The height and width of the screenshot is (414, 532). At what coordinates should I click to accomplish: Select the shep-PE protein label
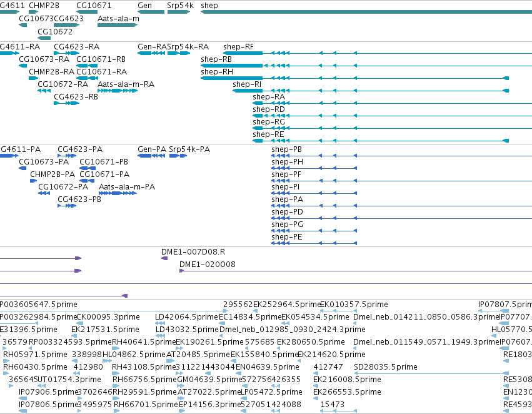click(287, 237)
